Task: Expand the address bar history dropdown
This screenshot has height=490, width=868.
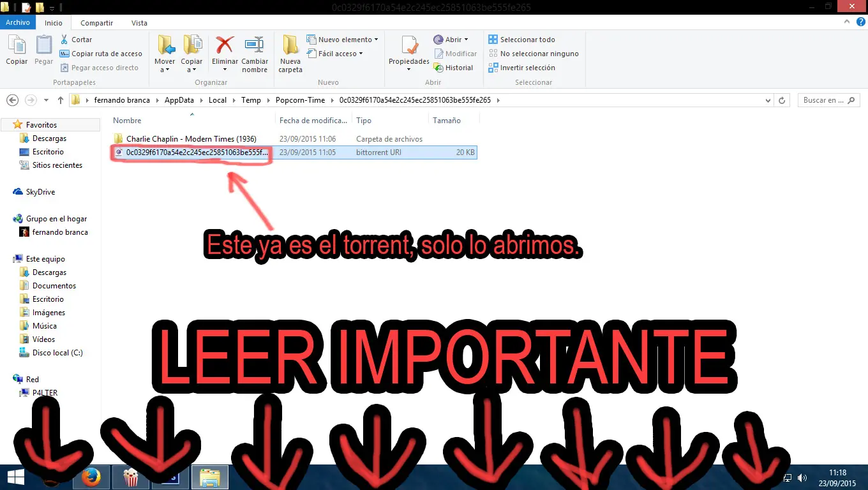Action: pyautogui.click(x=768, y=100)
